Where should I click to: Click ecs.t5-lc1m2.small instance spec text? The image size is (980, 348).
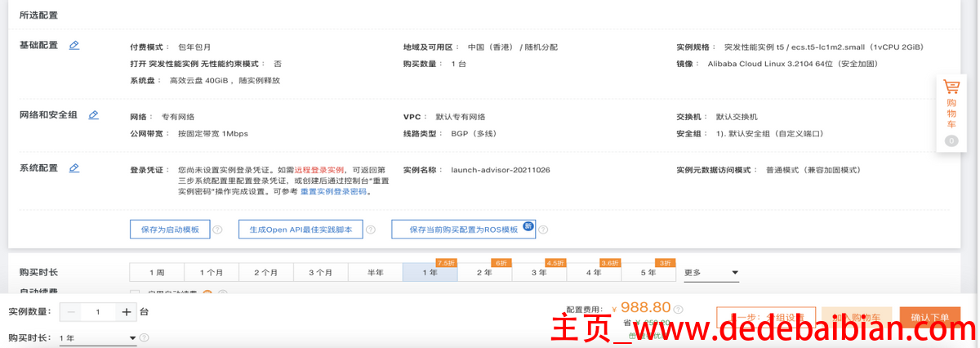tap(822, 47)
